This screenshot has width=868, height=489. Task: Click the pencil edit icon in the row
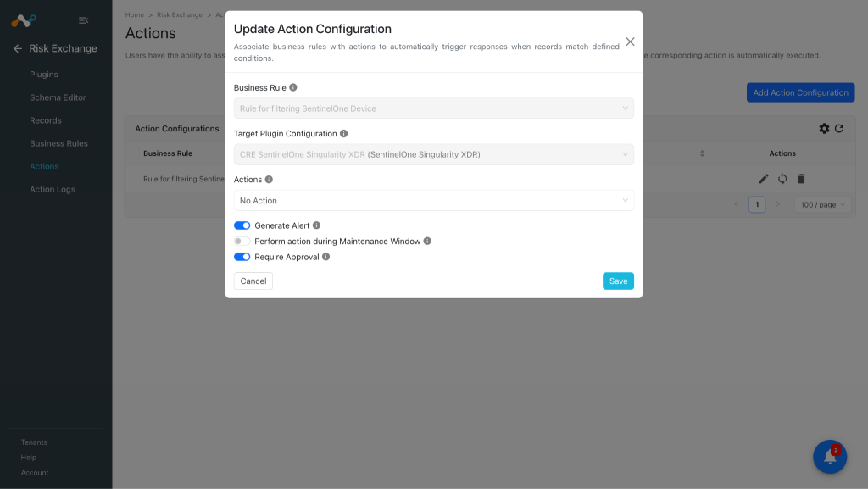(764, 179)
